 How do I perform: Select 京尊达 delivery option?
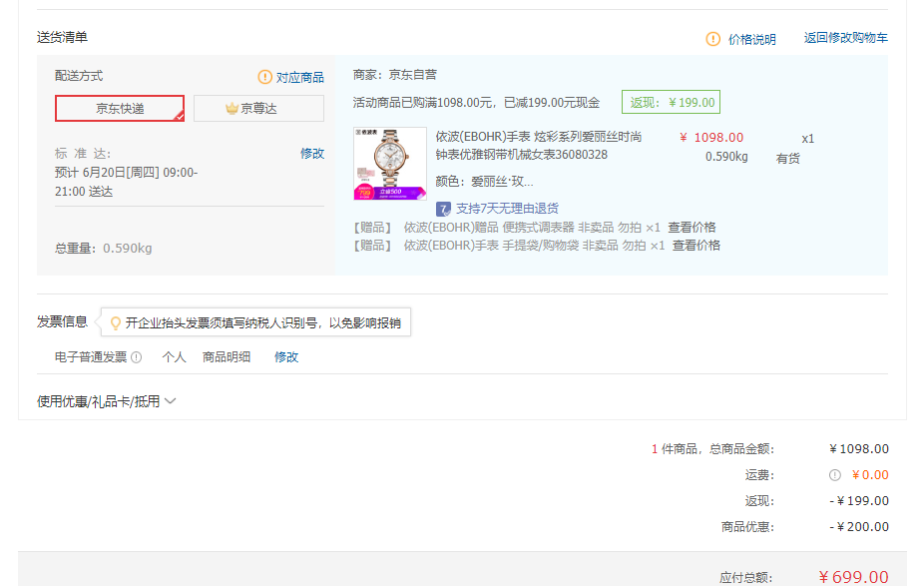coord(258,109)
